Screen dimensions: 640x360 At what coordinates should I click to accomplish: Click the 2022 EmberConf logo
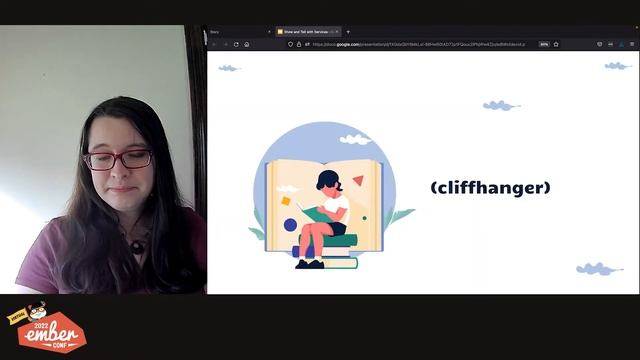click(x=47, y=328)
